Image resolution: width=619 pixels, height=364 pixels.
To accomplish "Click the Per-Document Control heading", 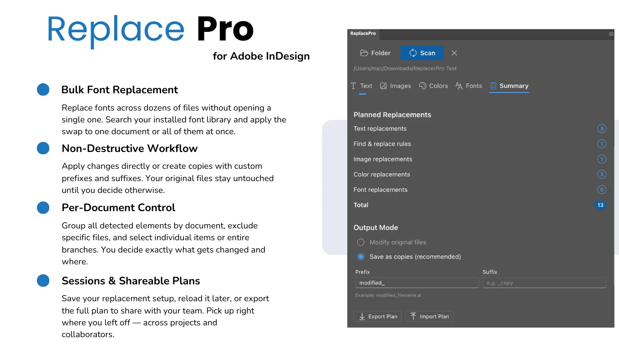I will 118,207.
